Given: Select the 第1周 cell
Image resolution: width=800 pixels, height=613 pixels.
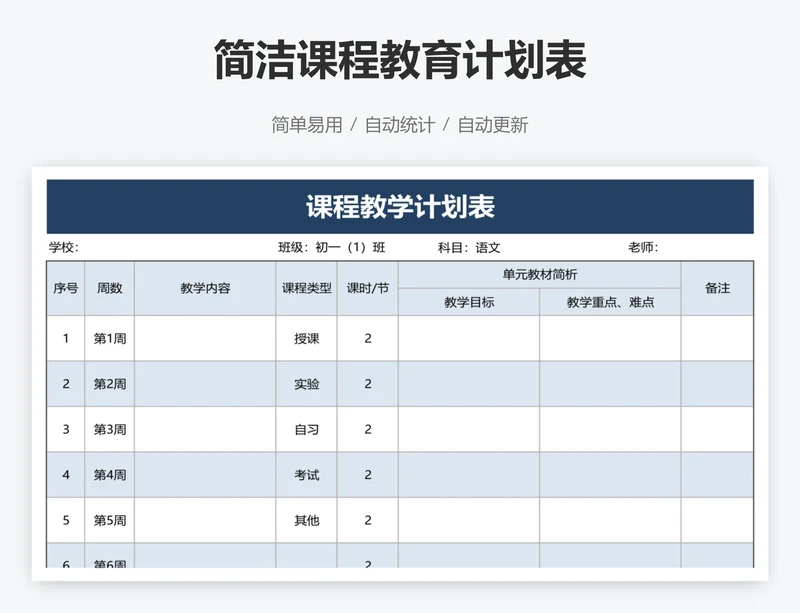Looking at the screenshot, I should click(110, 338).
